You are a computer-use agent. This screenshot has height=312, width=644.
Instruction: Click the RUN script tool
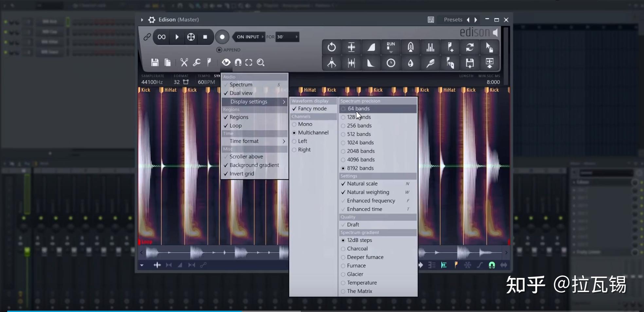391,47
